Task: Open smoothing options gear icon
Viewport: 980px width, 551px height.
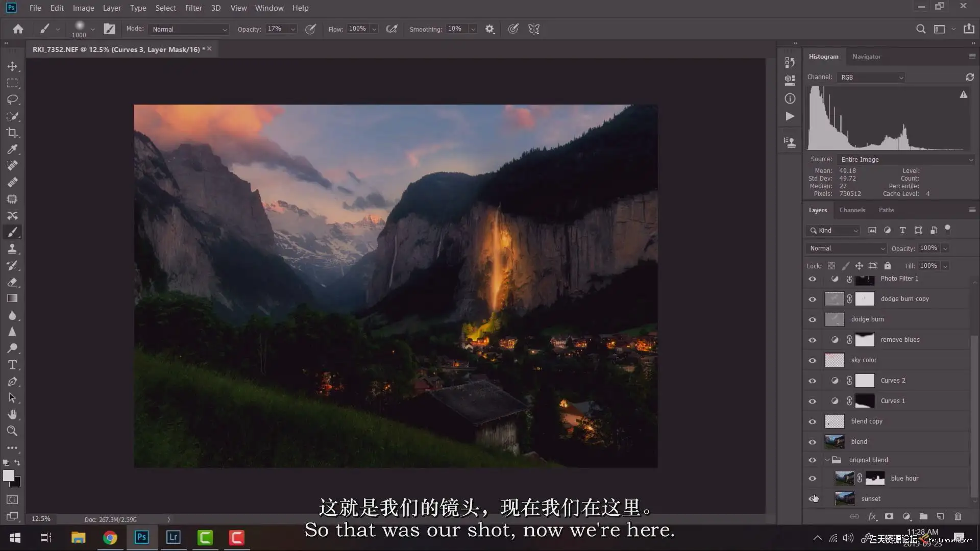Action: pos(489,29)
